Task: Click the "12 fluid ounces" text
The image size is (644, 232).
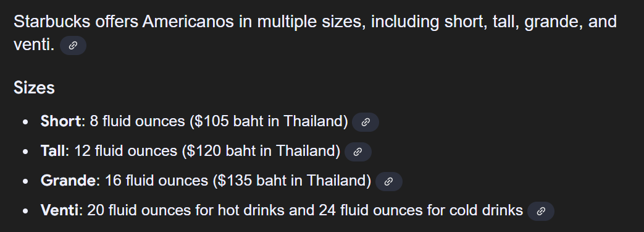Action: (126, 151)
